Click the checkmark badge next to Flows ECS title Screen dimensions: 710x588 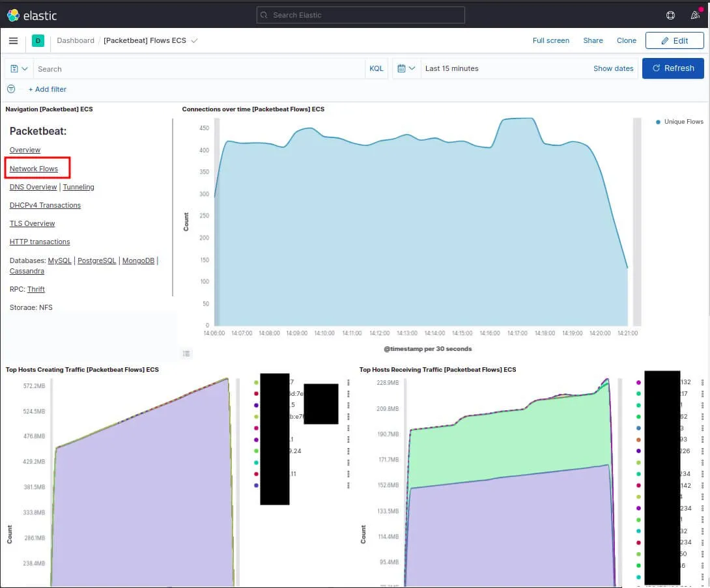(x=194, y=41)
